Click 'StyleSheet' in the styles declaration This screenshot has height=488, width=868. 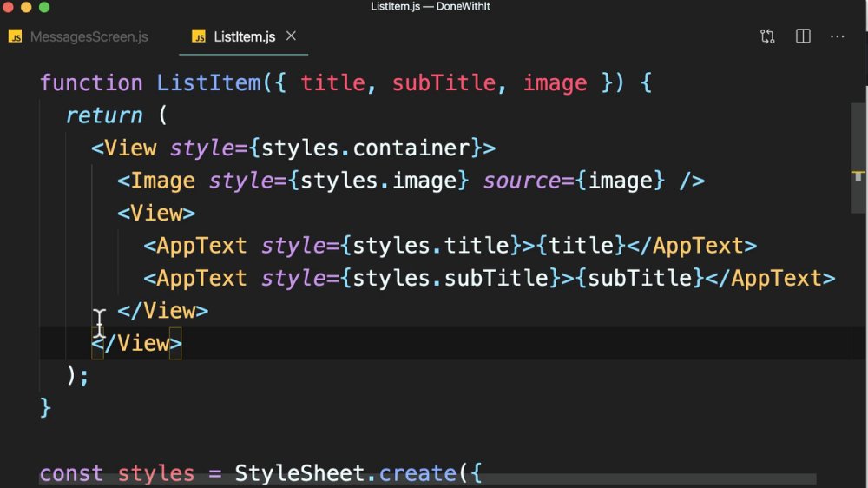[300, 473]
